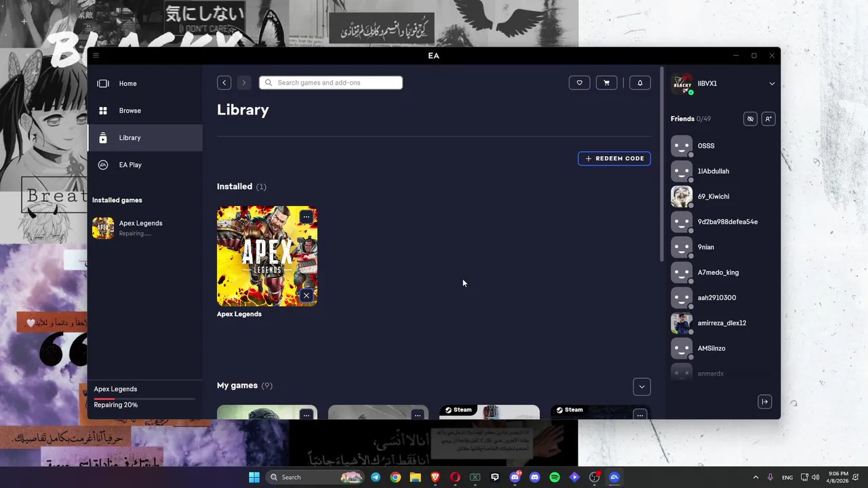Open options for the first My games tile
This screenshot has width=868, height=488.
307,415
